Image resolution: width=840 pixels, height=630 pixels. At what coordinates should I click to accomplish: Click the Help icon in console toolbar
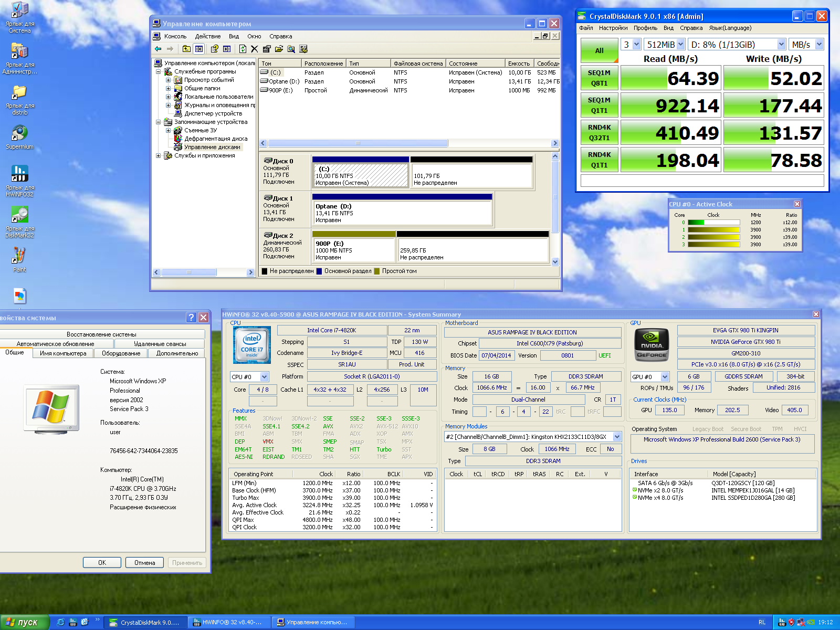[x=214, y=49]
